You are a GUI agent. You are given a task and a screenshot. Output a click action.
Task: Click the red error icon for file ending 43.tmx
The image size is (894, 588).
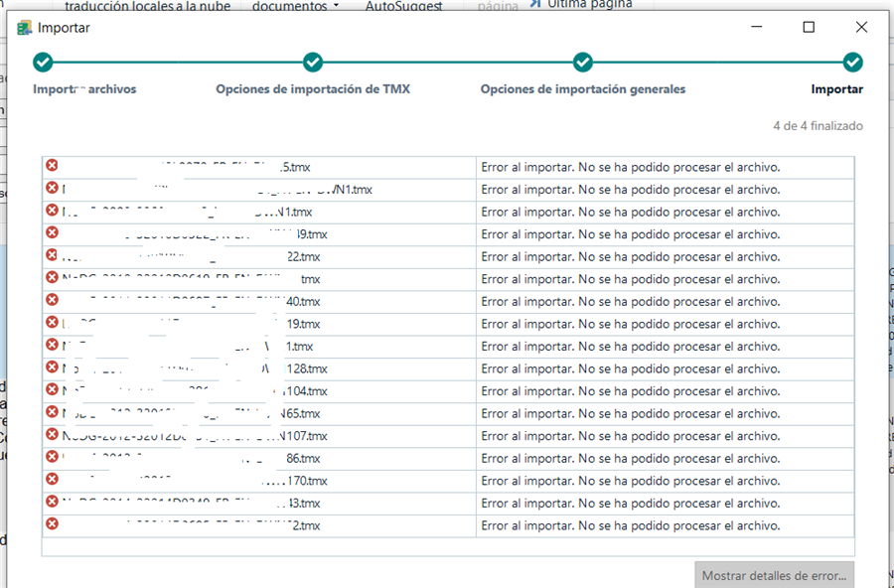click(x=52, y=502)
